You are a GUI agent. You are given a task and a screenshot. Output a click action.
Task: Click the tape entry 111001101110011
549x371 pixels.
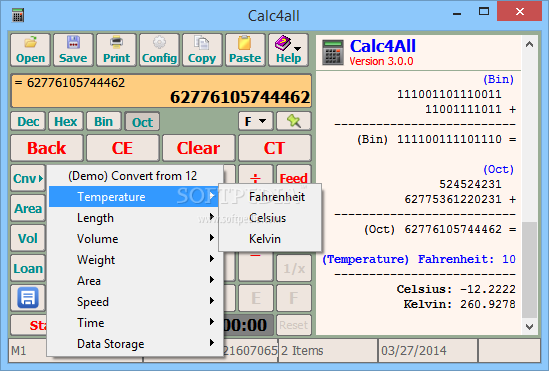click(449, 94)
